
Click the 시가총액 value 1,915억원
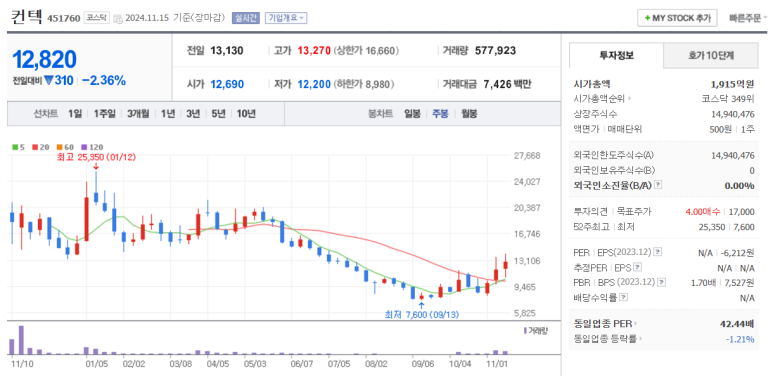(x=733, y=83)
